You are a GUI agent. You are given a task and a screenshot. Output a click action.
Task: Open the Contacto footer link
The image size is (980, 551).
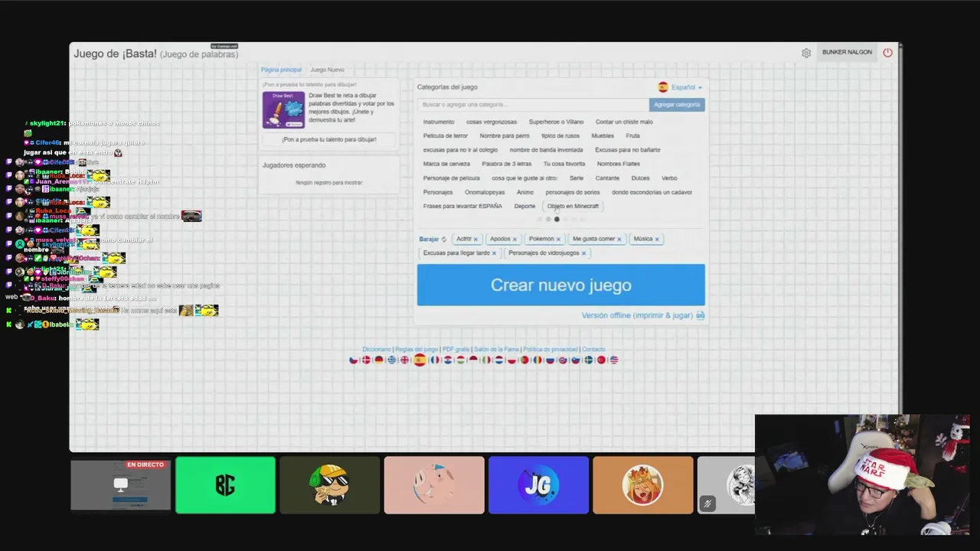tap(593, 350)
